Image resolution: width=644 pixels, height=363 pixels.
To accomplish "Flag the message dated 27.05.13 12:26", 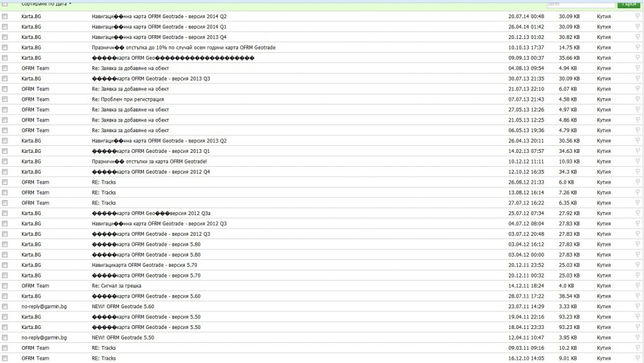I will click(638, 109).
